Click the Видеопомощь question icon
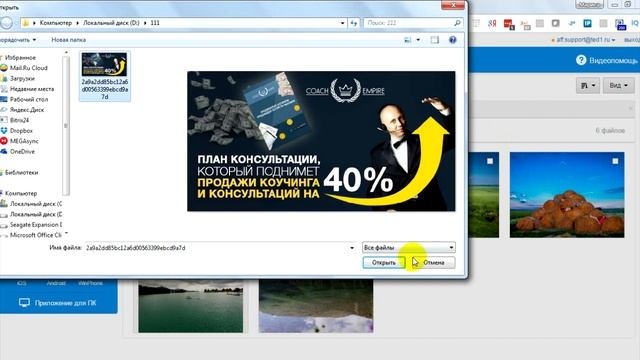640x360 pixels. [581, 60]
